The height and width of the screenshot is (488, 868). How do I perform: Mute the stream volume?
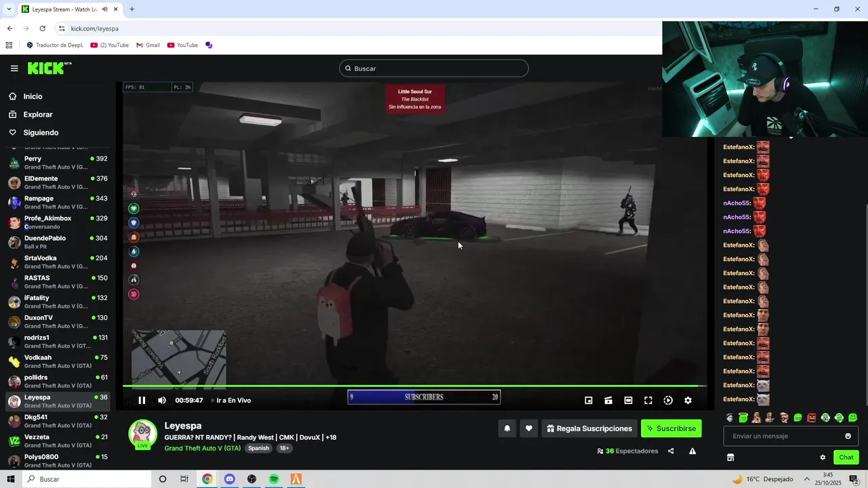pos(162,401)
